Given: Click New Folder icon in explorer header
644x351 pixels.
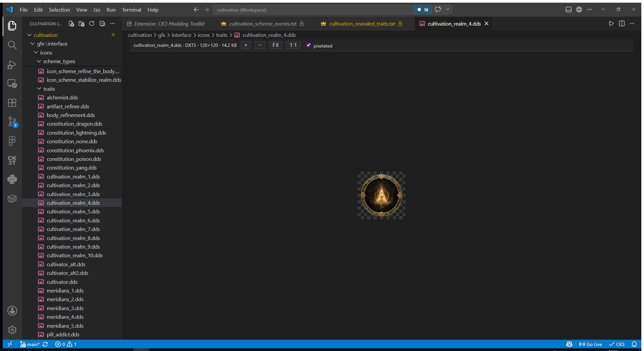Looking at the screenshot, I should click(x=81, y=24).
